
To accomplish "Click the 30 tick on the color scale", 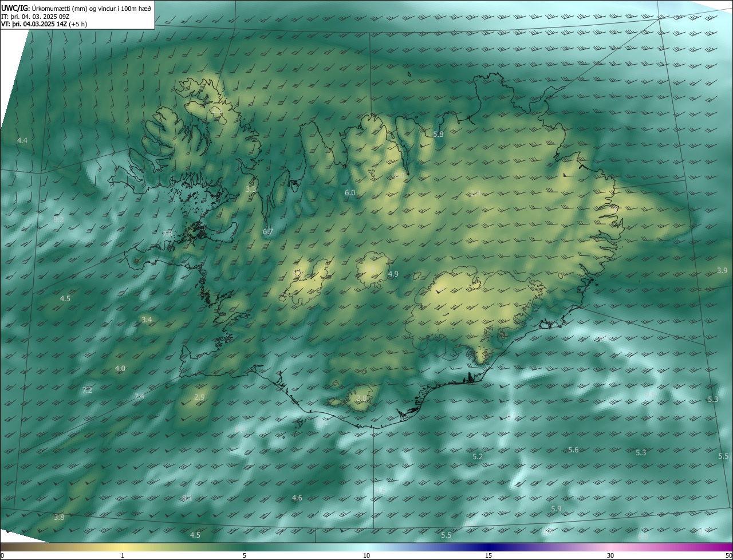I will pos(610,556).
